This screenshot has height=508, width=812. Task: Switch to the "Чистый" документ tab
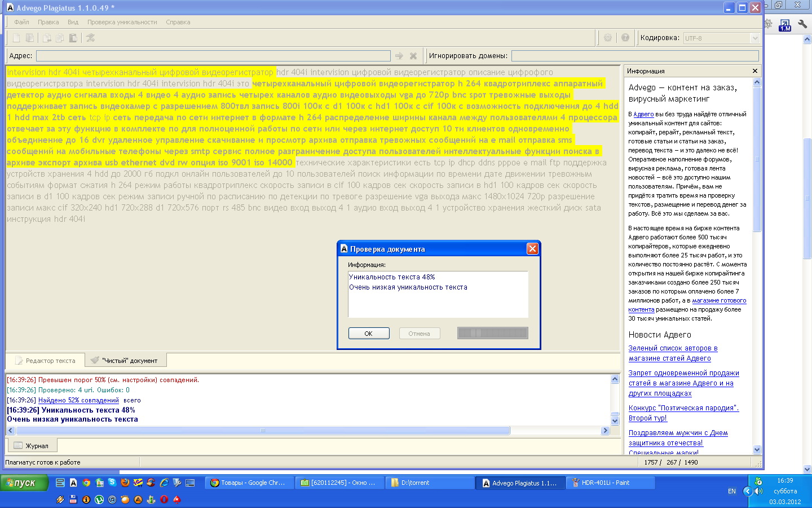pyautogui.click(x=125, y=360)
